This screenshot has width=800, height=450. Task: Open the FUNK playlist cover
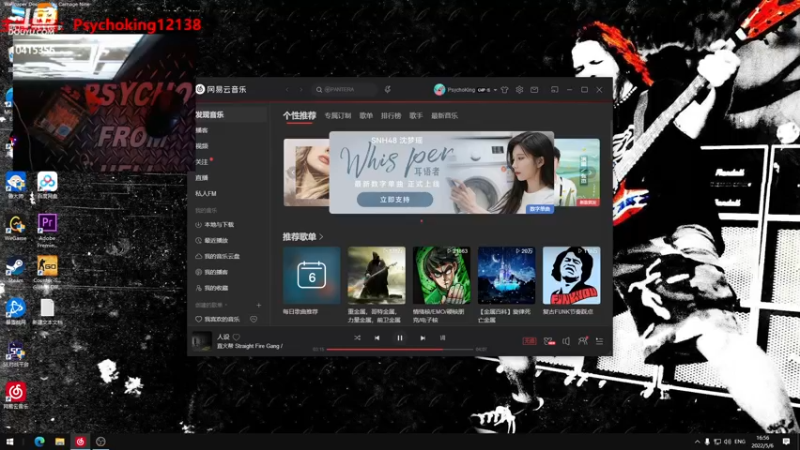click(x=571, y=276)
